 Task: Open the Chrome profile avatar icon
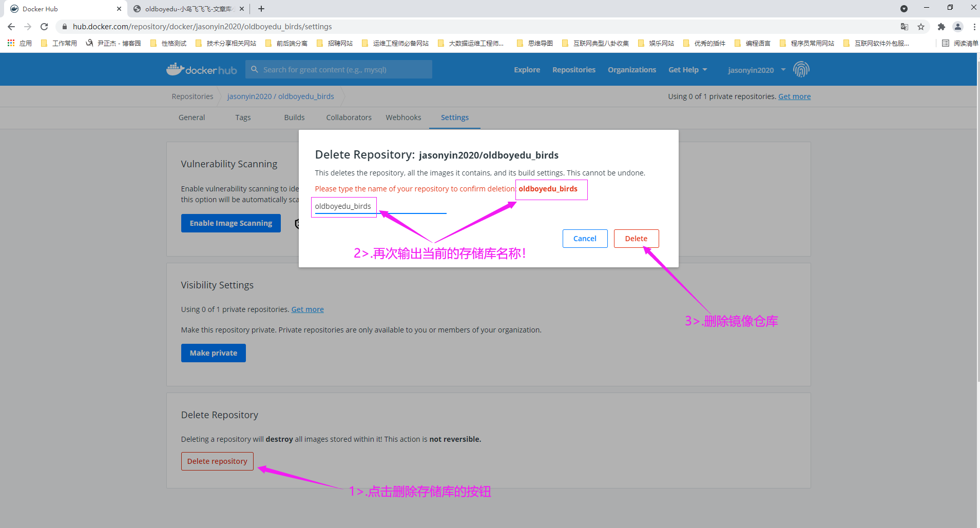coord(957,27)
